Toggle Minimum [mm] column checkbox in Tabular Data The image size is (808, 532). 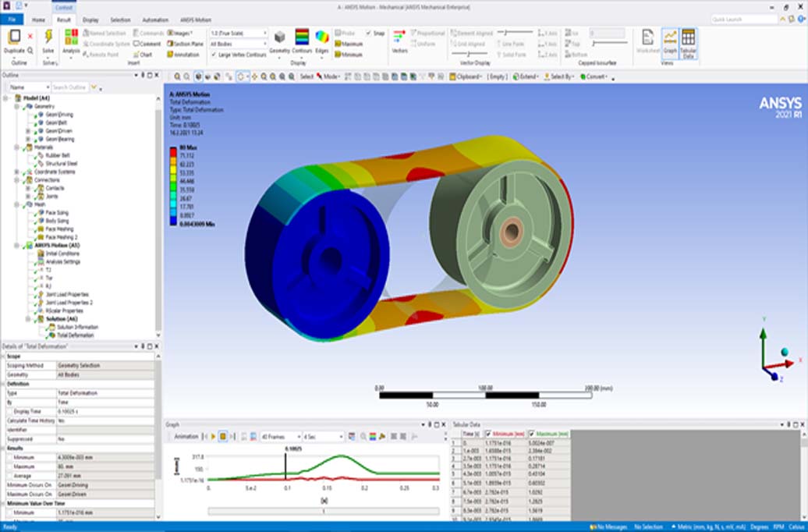488,434
